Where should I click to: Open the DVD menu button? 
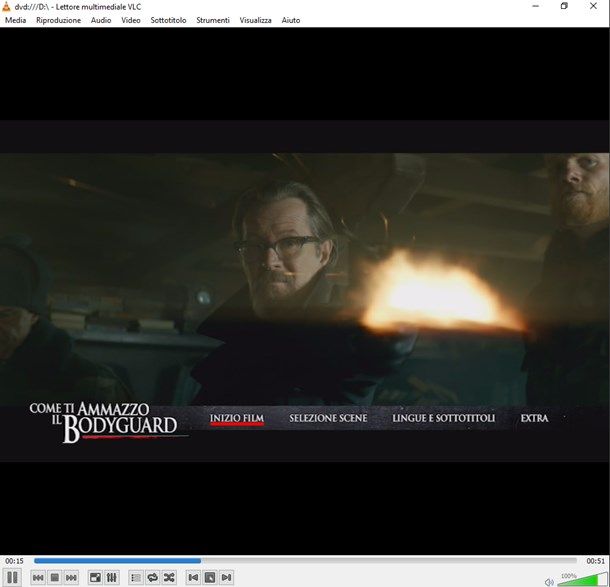click(x=210, y=578)
